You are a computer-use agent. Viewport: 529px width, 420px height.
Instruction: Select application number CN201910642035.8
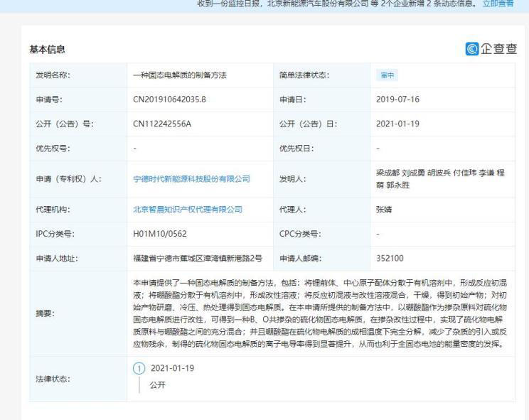click(x=169, y=99)
